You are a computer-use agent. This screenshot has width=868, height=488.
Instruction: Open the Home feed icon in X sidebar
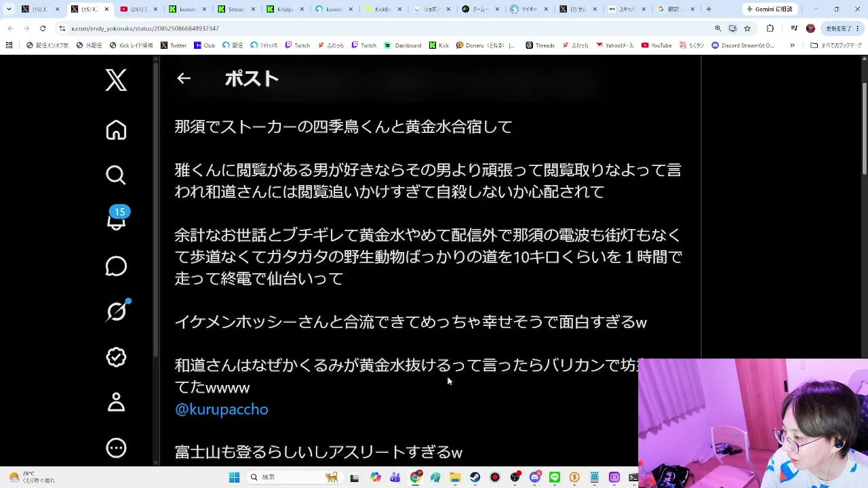point(116,129)
